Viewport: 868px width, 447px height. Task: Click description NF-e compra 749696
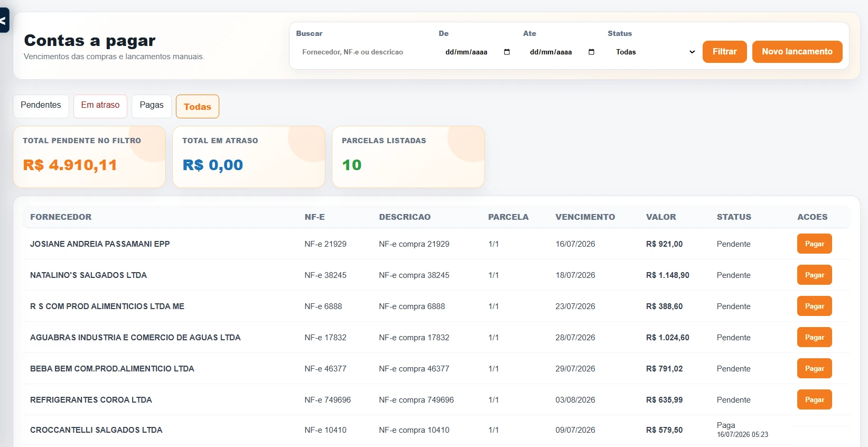click(x=416, y=400)
